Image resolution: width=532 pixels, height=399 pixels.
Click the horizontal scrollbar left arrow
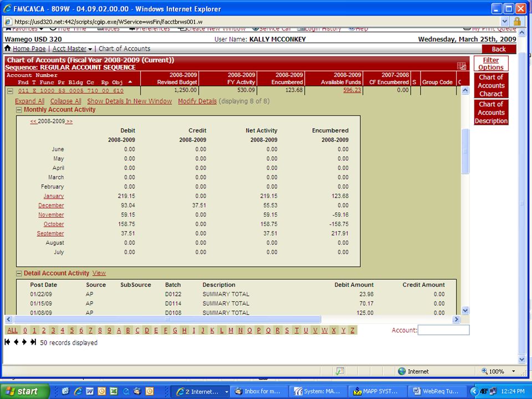[x=8, y=319]
